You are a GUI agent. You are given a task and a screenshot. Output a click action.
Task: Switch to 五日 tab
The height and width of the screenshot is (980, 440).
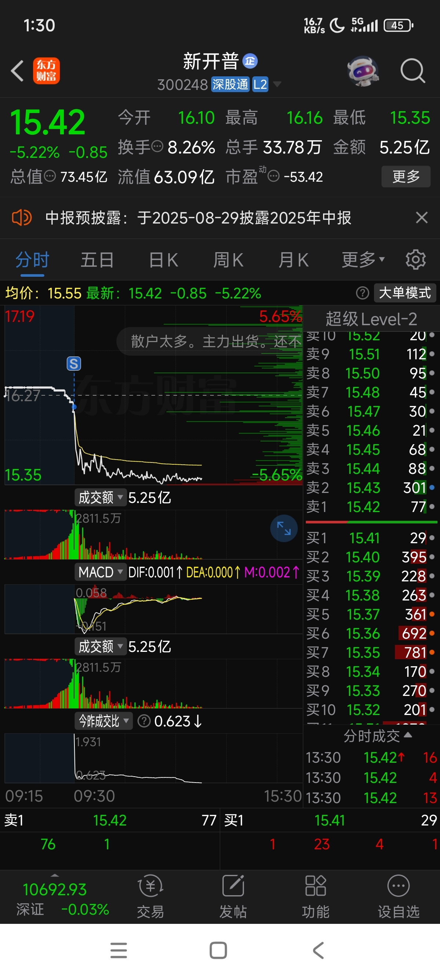97,260
